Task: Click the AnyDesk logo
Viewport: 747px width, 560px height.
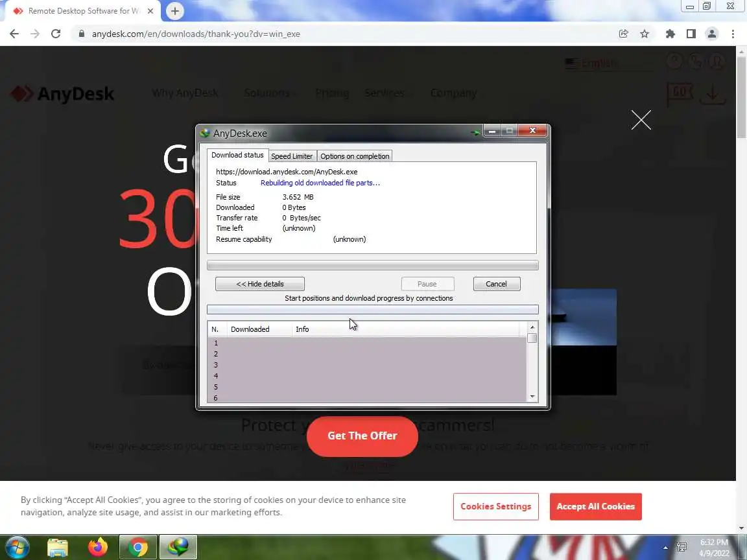Action: (x=62, y=94)
